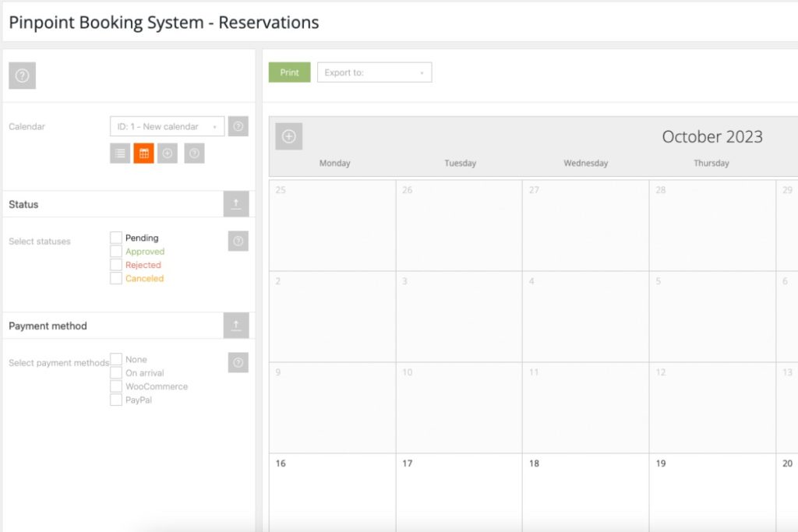Open help icon above the Calendar field
The image size is (798, 532).
(x=23, y=76)
